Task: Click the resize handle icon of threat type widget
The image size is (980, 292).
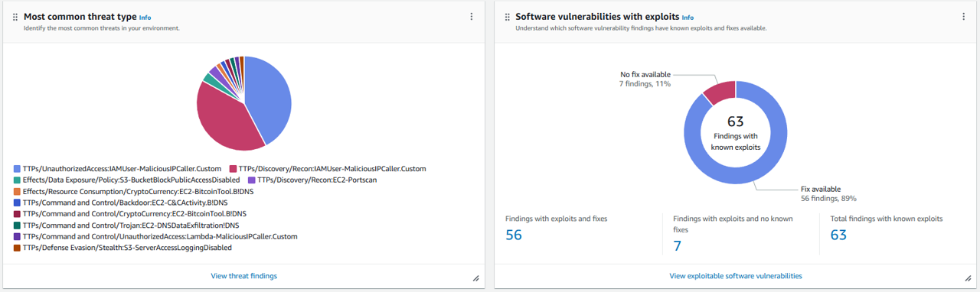Action: (475, 278)
